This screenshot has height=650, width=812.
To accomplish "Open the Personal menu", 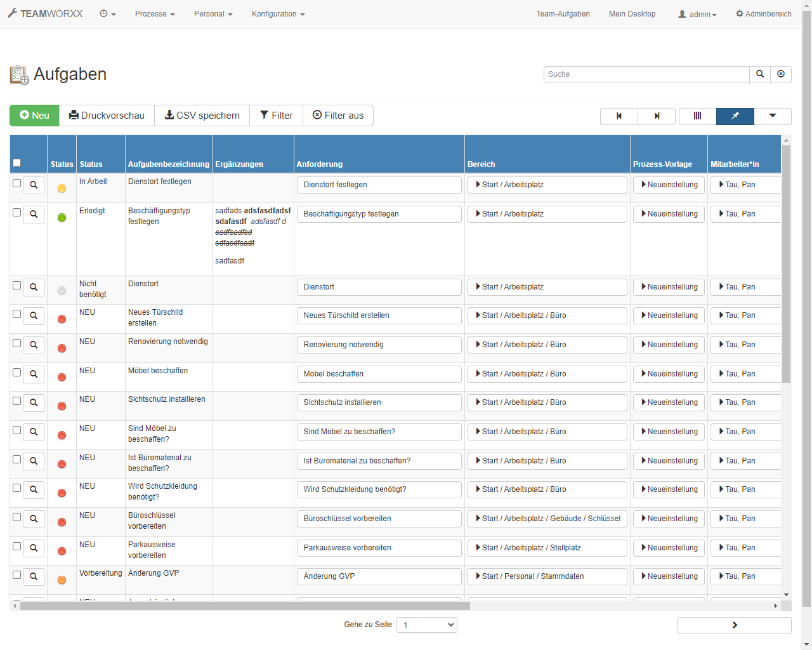I will click(213, 14).
